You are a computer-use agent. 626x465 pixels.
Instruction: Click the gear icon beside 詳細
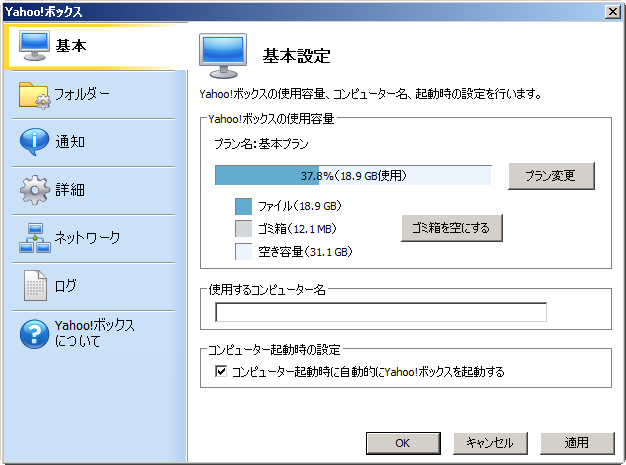pyautogui.click(x=35, y=190)
